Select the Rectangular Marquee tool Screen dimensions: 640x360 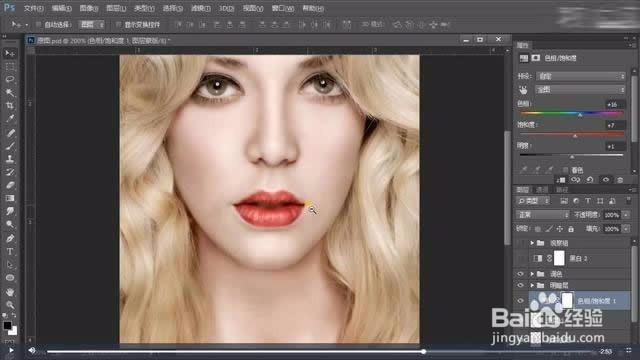(x=10, y=67)
